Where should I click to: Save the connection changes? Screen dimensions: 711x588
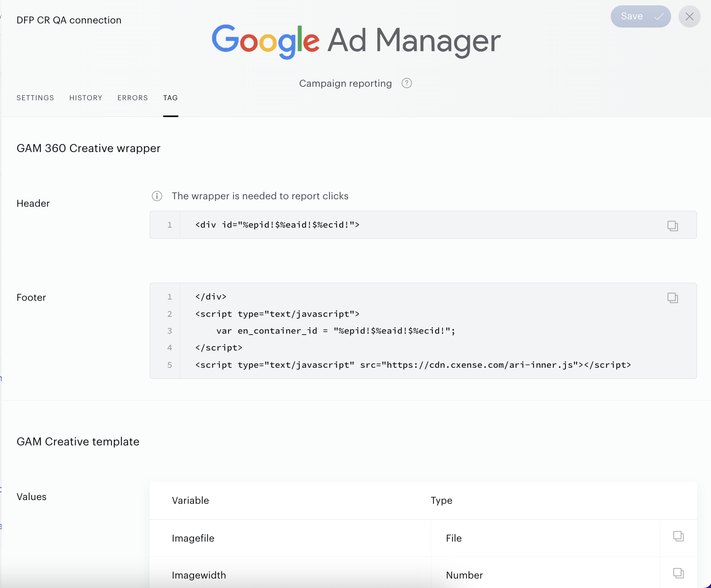(x=640, y=16)
